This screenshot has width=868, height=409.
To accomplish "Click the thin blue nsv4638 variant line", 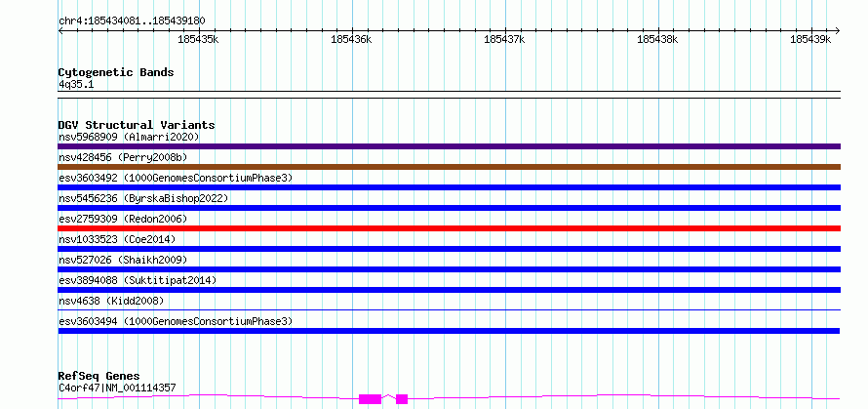I will point(449,310).
